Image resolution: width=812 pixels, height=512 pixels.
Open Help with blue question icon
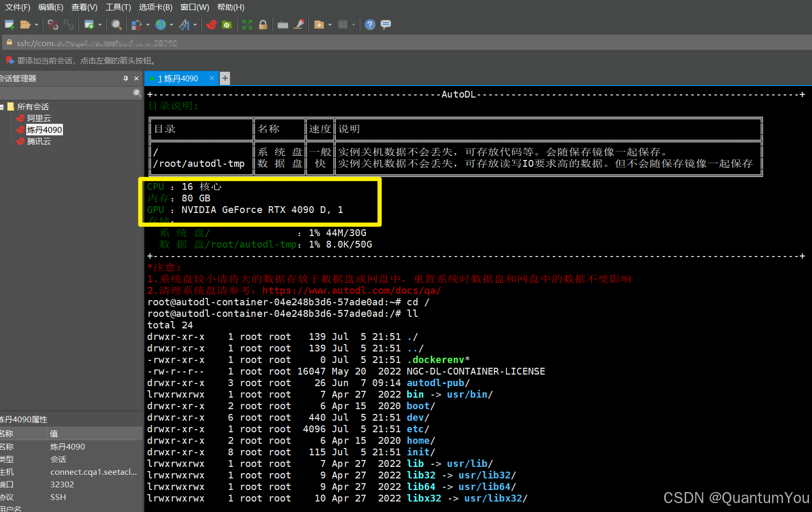pyautogui.click(x=370, y=25)
